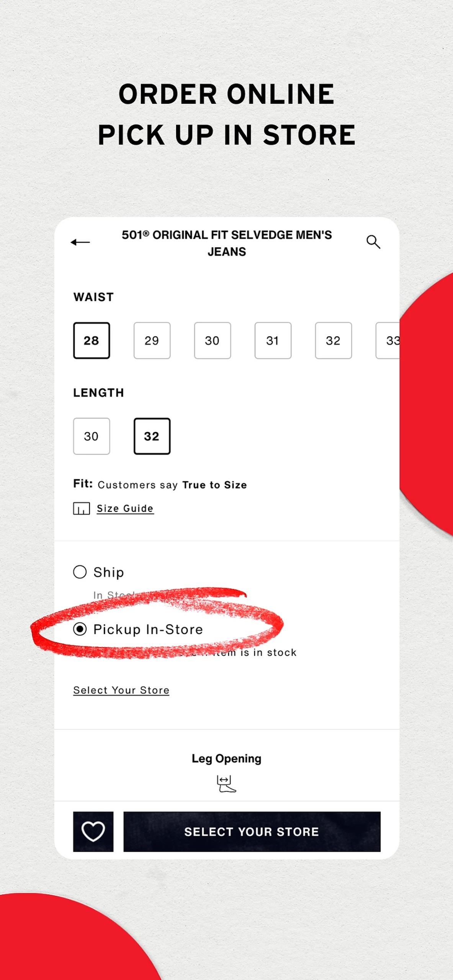Open the Size Guide link
The width and height of the screenshot is (453, 980).
tap(125, 508)
